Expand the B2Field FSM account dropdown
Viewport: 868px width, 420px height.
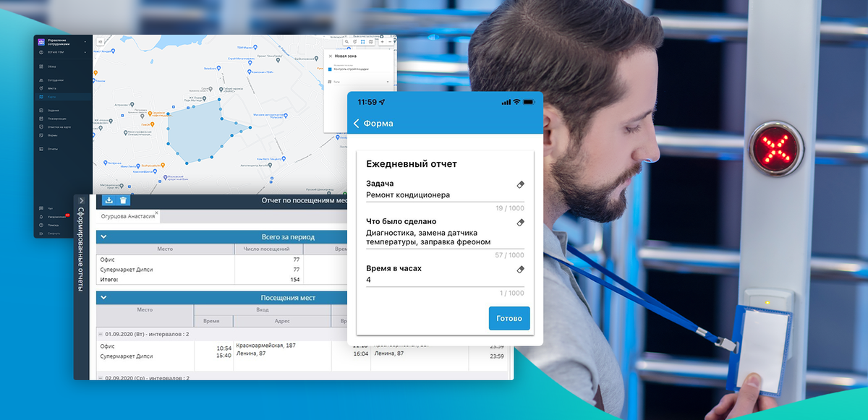(x=85, y=52)
